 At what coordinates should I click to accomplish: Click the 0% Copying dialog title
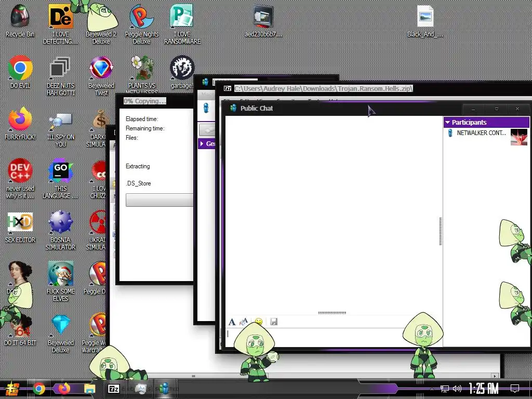[145, 101]
